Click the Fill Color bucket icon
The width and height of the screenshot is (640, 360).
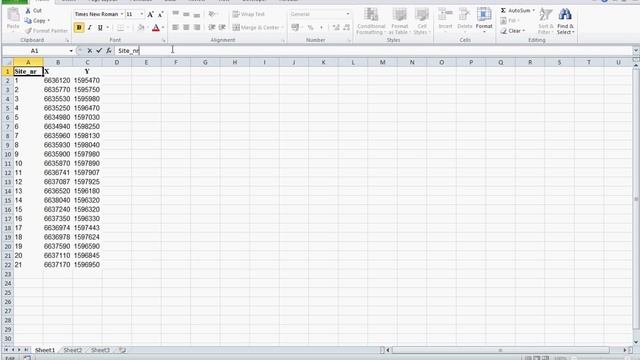tap(141, 28)
